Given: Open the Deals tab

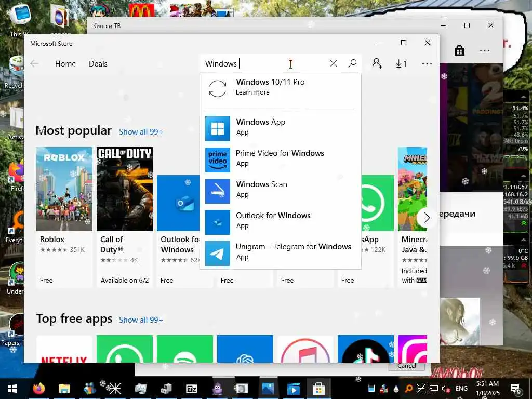Looking at the screenshot, I should pos(98,64).
